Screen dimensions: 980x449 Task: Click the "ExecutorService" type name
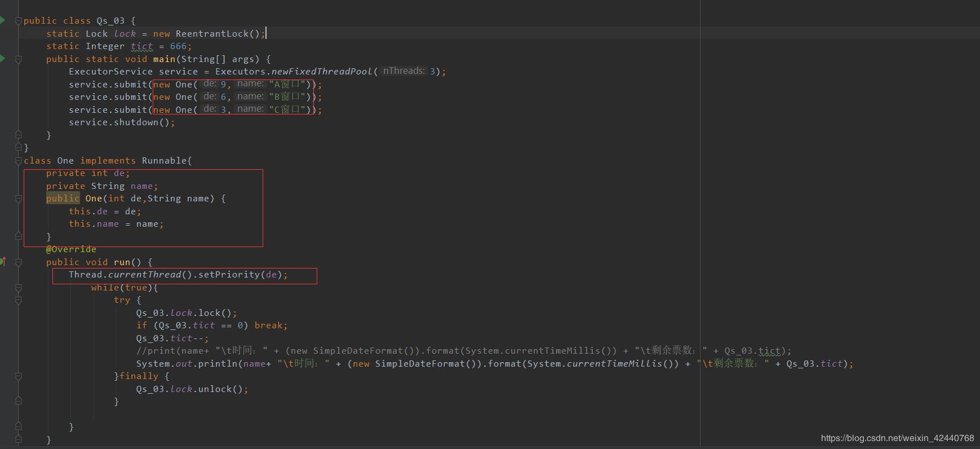(110, 72)
